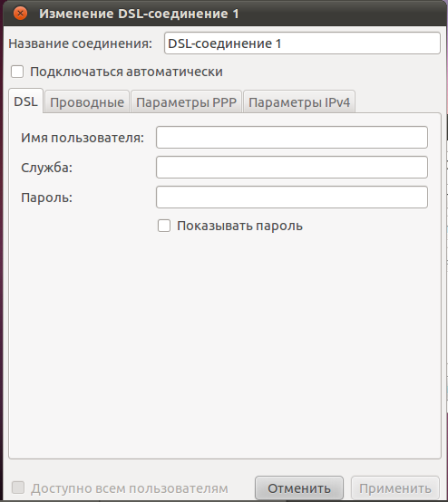Switch to the 'Проводные' tab
The height and width of the screenshot is (502, 448).
pyautogui.click(x=87, y=102)
